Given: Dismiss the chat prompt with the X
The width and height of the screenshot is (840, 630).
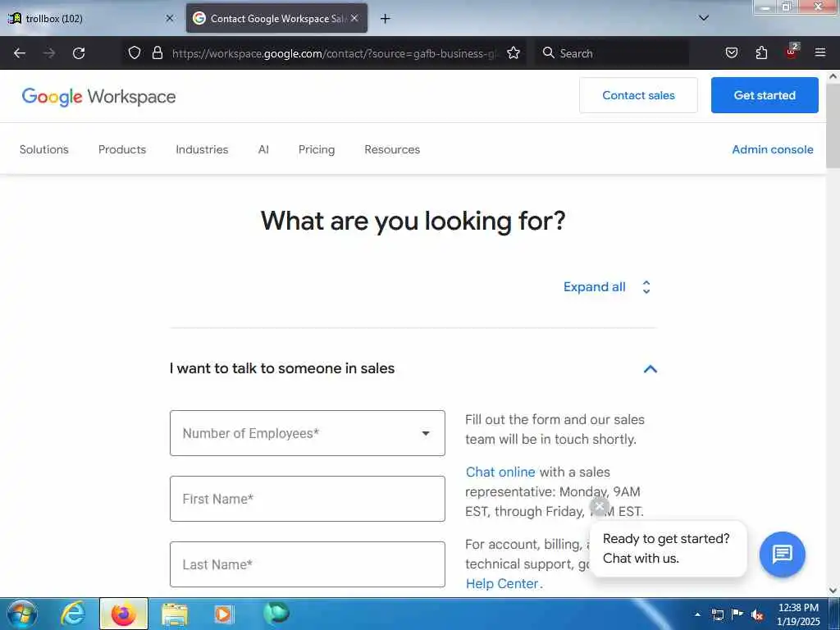Looking at the screenshot, I should (x=600, y=506).
